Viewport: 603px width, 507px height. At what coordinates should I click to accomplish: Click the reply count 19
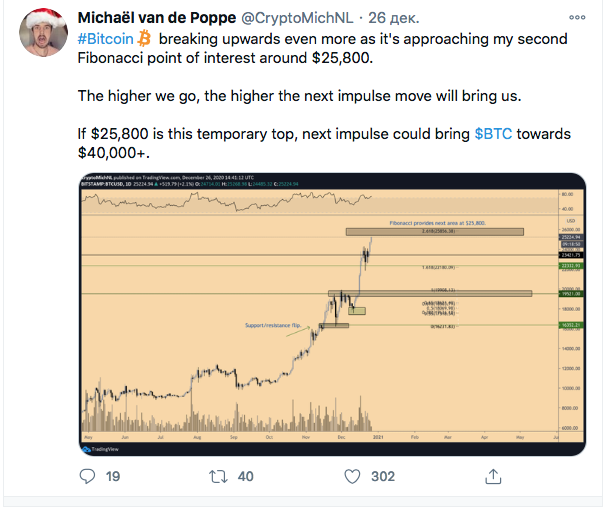113,478
